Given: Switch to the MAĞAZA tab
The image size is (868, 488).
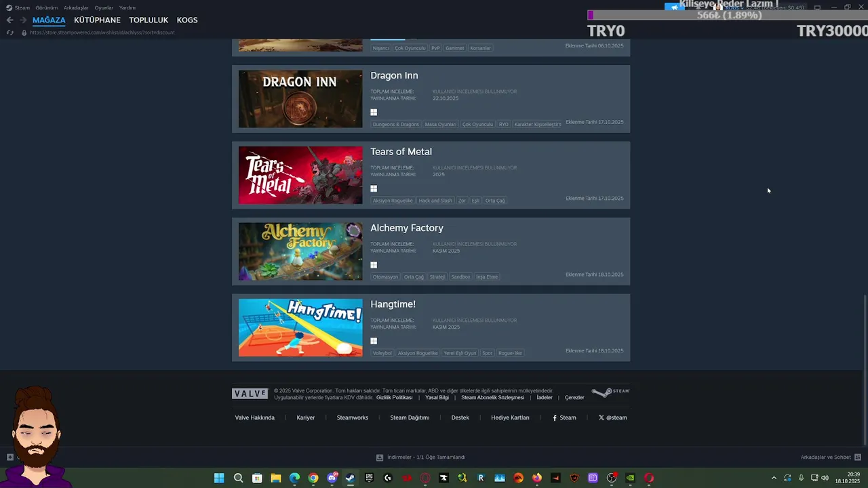Looking at the screenshot, I should click(x=49, y=20).
